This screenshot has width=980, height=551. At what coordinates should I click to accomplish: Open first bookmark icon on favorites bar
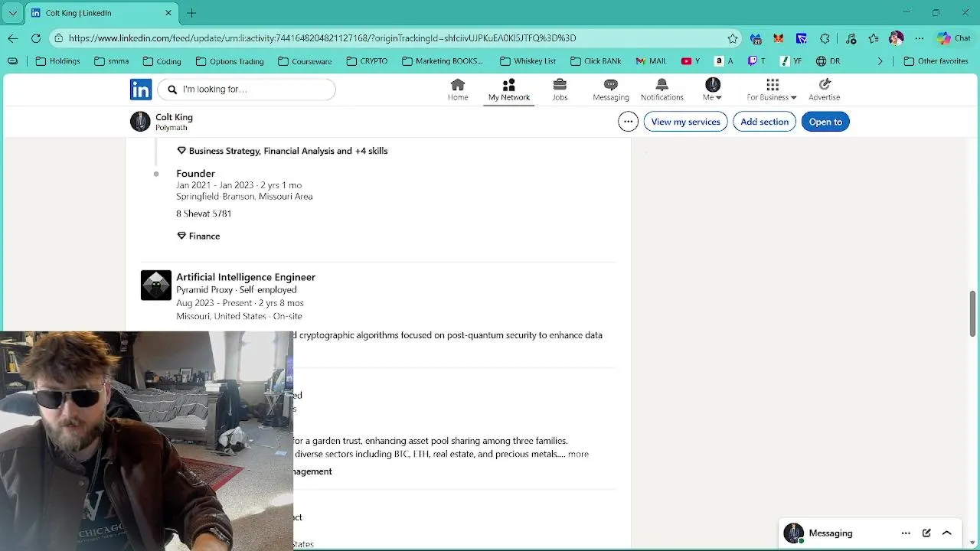12,61
